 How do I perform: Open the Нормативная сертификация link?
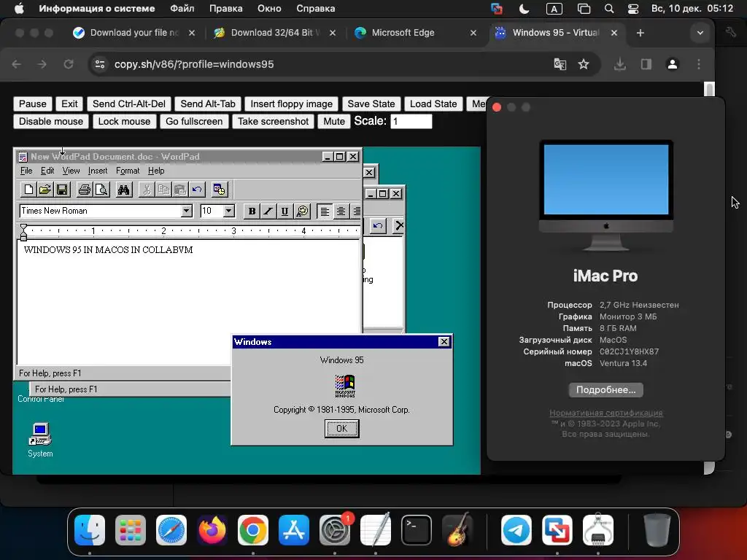tap(606, 413)
